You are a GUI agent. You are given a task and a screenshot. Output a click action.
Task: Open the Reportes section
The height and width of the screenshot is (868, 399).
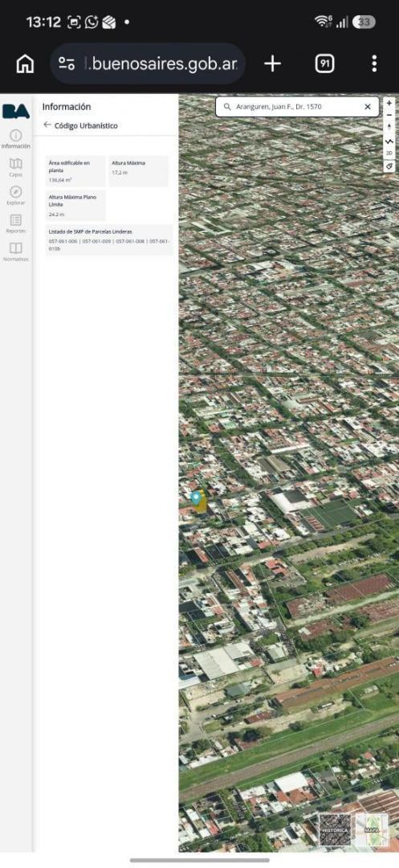pyautogui.click(x=16, y=223)
